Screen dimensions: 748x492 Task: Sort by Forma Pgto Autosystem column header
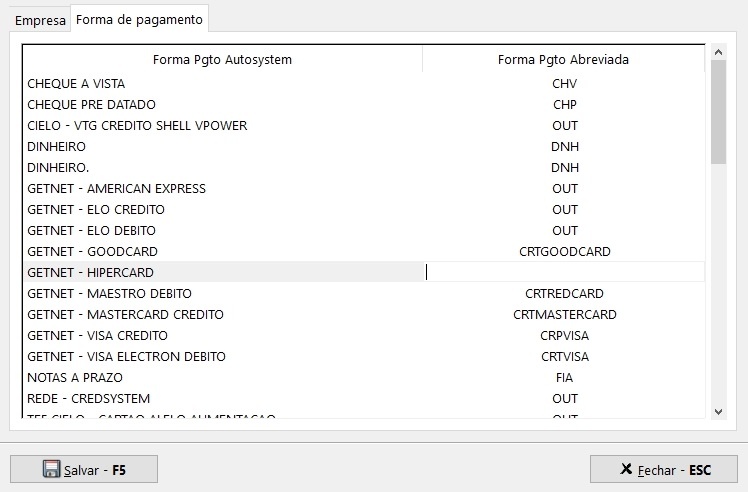(222, 60)
